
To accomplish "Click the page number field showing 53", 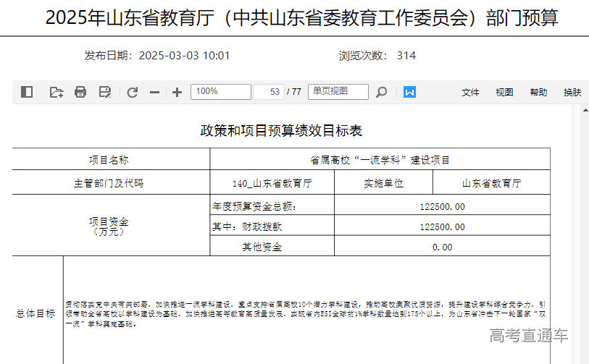I will (x=268, y=92).
